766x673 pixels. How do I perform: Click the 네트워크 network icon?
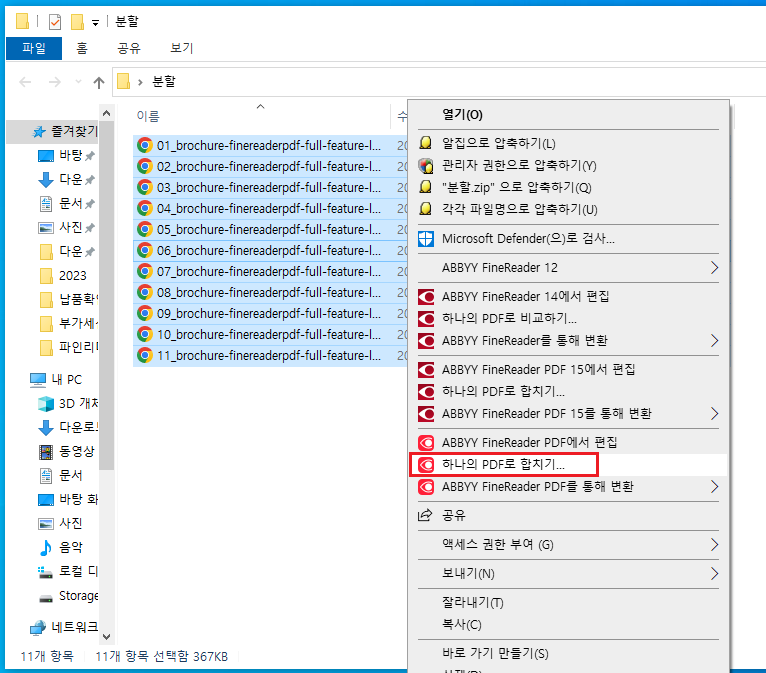[38, 628]
